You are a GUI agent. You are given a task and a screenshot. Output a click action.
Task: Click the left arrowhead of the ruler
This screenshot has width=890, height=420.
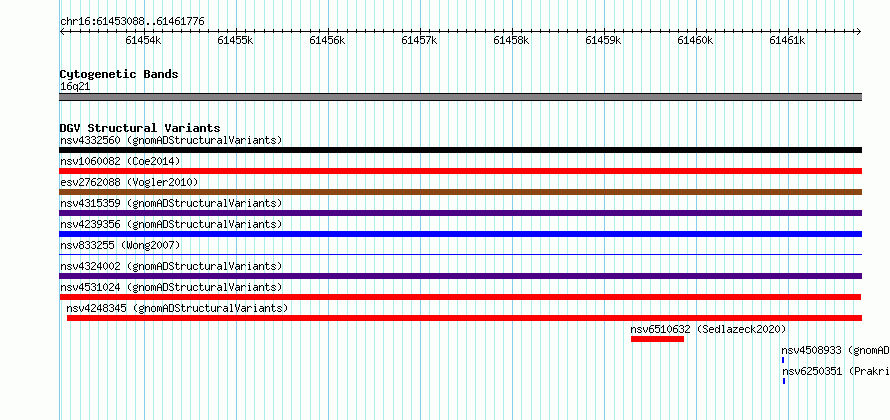62,31
